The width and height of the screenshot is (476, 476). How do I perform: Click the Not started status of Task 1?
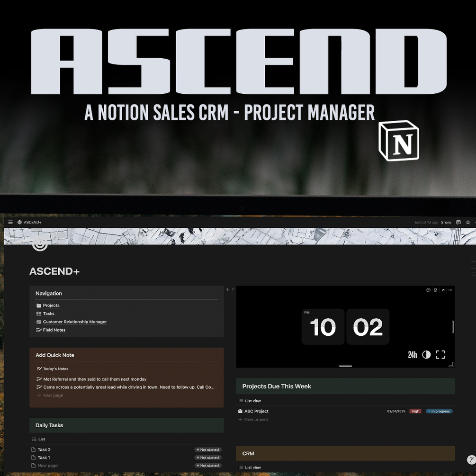point(208,458)
